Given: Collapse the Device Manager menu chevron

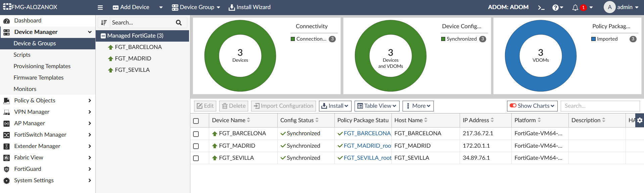Looking at the screenshot, I should 90,32.
